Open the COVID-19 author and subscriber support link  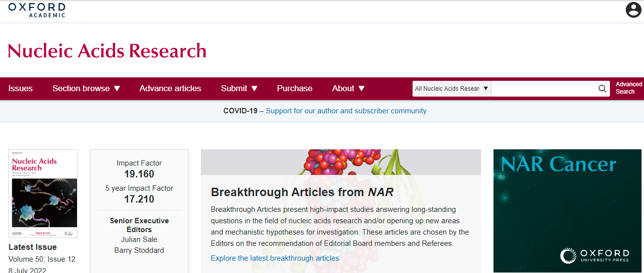346,111
